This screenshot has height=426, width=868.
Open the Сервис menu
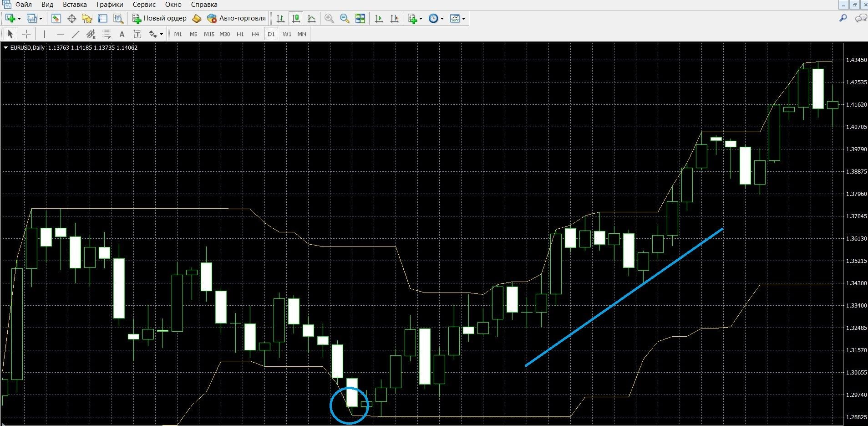(x=144, y=5)
